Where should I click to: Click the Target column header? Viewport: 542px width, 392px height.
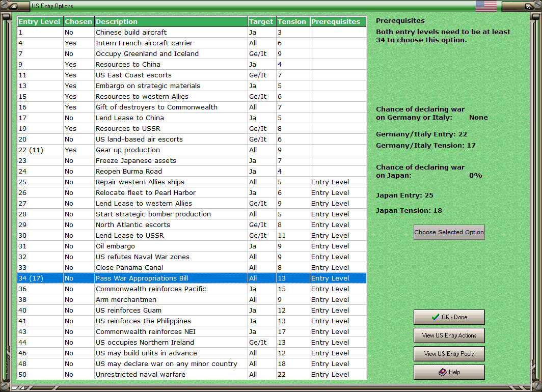click(262, 21)
